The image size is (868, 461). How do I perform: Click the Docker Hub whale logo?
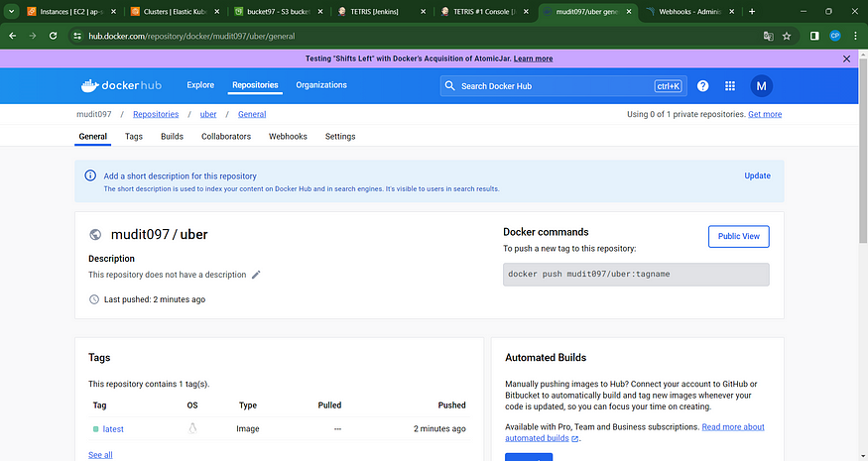coord(121,85)
